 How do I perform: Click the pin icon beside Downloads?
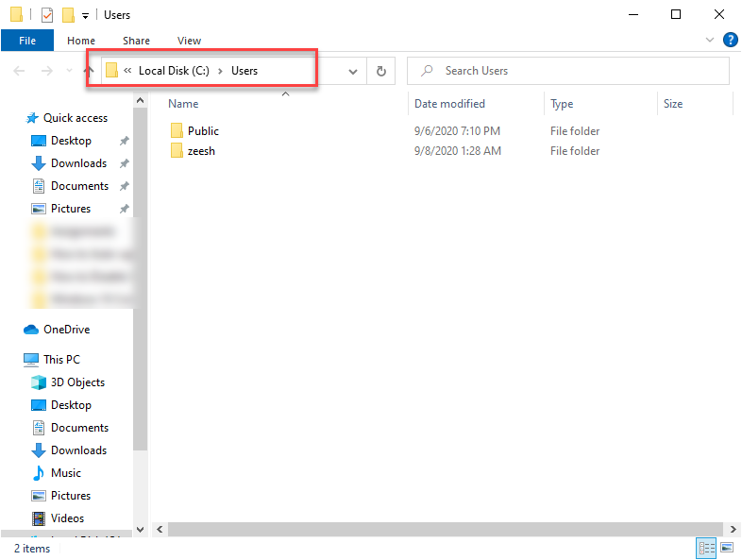click(x=125, y=163)
